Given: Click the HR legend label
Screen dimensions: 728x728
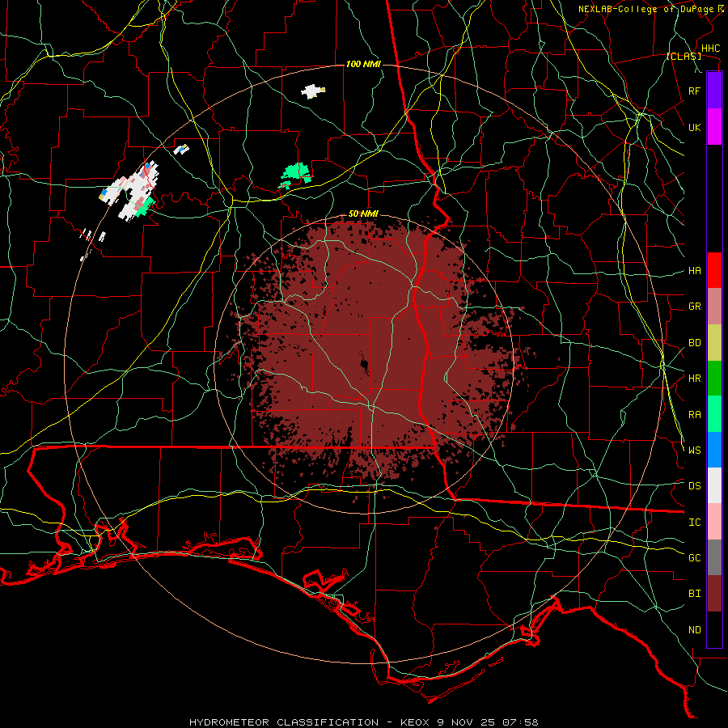Looking at the screenshot, I should 695,379.
